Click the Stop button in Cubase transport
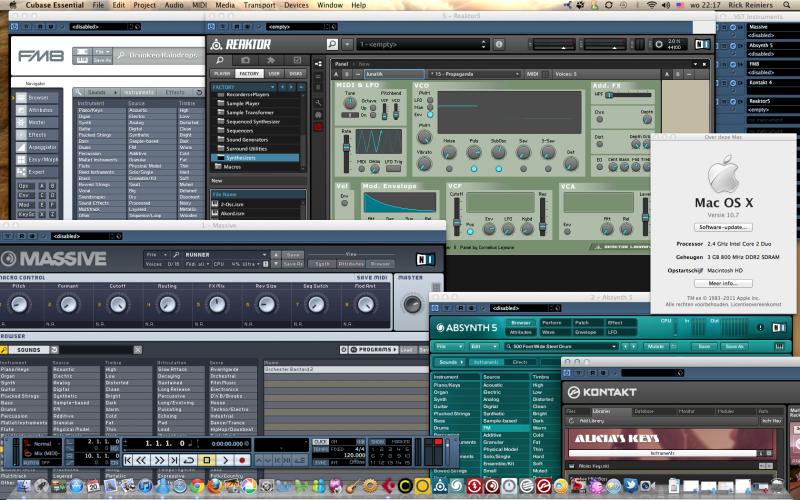Image resolution: width=800 pixels, height=500 pixels. [207, 460]
